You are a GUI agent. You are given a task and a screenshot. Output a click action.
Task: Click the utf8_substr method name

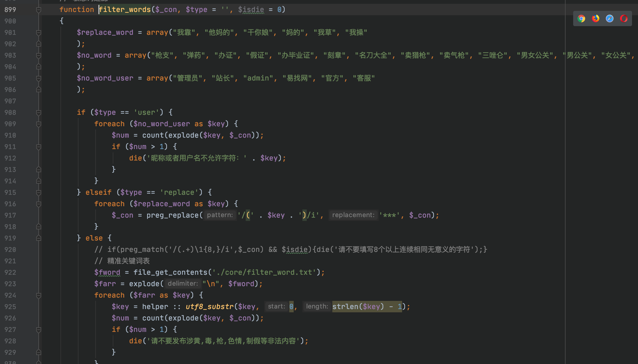pos(209,307)
